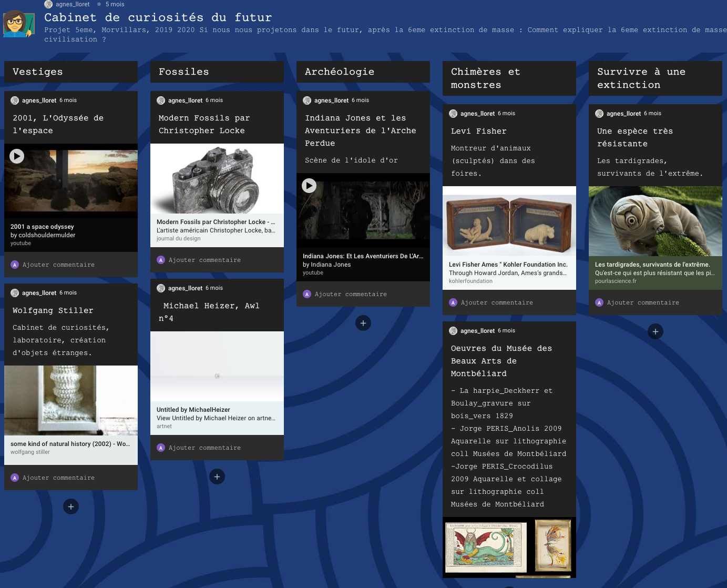Open 2001 a space odyssey youtube caption
This screenshot has width=727, height=588.
[x=71, y=235]
